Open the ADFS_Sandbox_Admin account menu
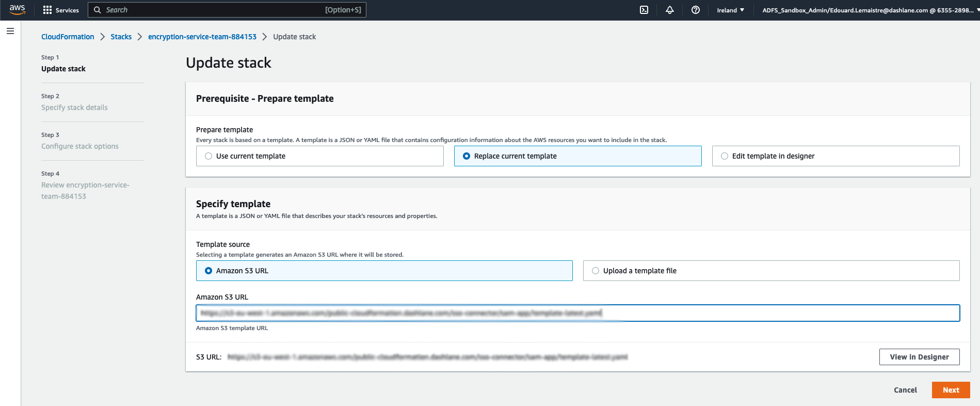Screen dimensions: 980x406 (x=871, y=10)
